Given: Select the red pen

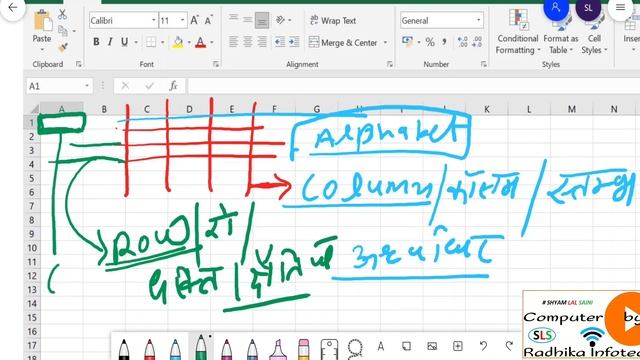Looking at the screenshot, I should (150, 349).
